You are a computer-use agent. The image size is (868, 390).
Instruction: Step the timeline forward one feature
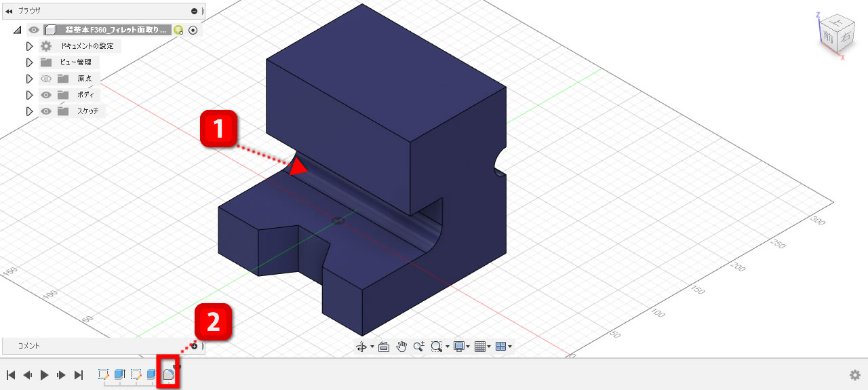pyautogui.click(x=62, y=375)
